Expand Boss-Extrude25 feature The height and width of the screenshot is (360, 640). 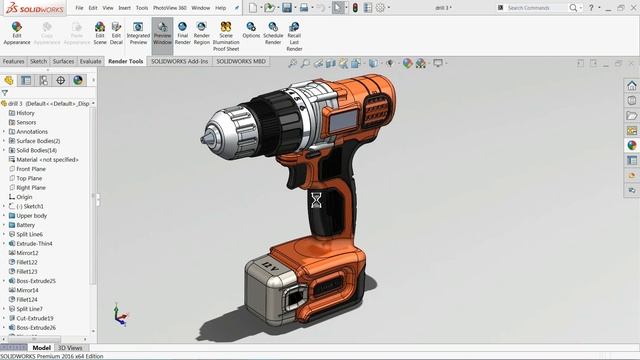click(4, 281)
